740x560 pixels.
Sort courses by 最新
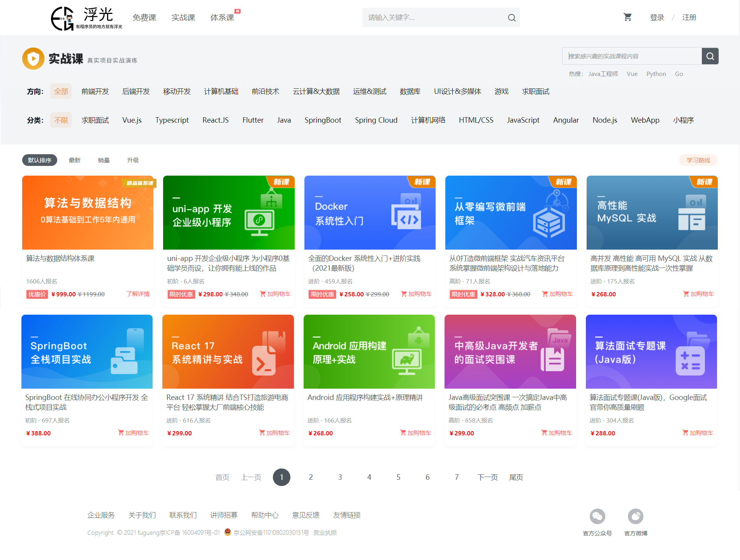click(75, 160)
